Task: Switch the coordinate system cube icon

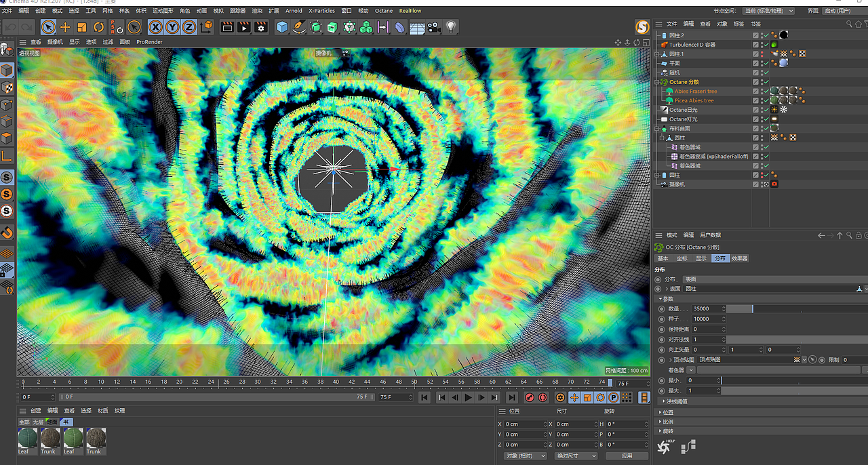Action: (207, 27)
